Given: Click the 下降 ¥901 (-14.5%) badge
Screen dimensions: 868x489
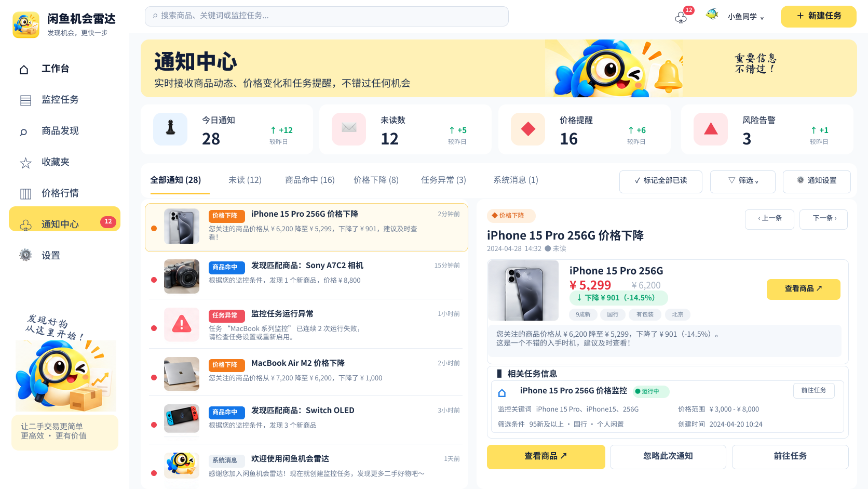Looking at the screenshot, I should tap(619, 298).
